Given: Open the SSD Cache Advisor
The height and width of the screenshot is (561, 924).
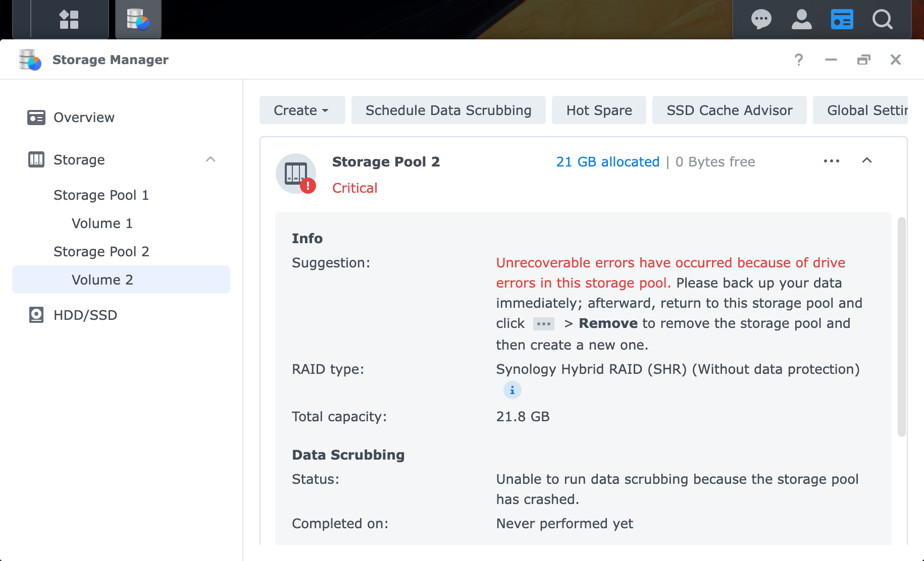Looking at the screenshot, I should 729,110.
